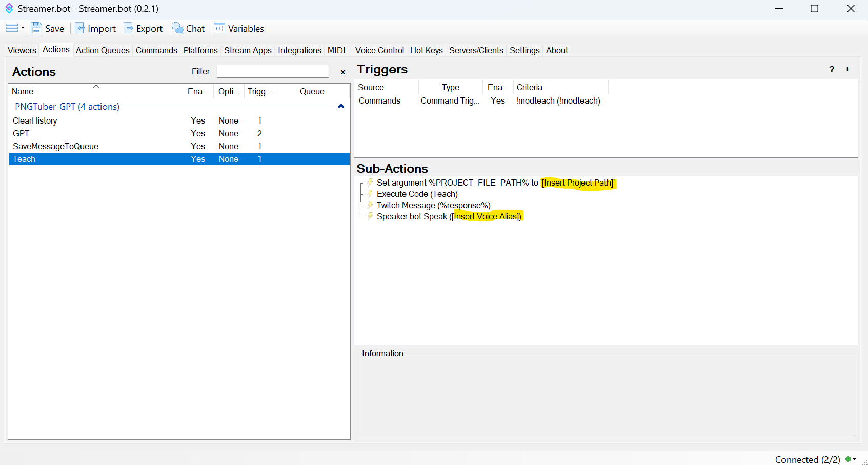Collapse the PNGTuber-GPT actions group
This screenshot has height=465, width=868.
coord(341,106)
